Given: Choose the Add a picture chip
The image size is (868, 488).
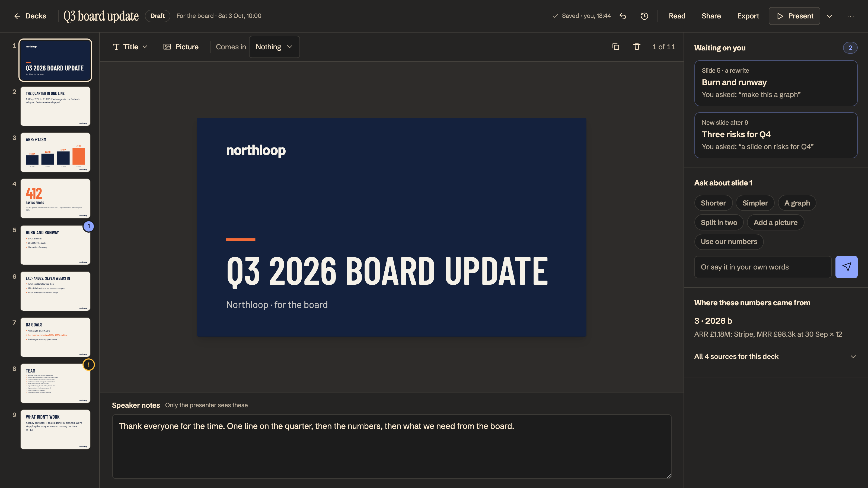Looking at the screenshot, I should (775, 222).
